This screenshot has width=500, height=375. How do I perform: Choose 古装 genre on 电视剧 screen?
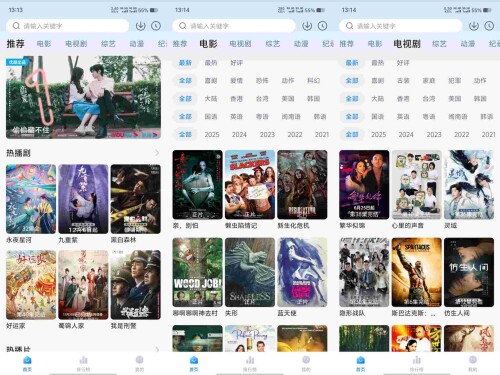pos(403,80)
